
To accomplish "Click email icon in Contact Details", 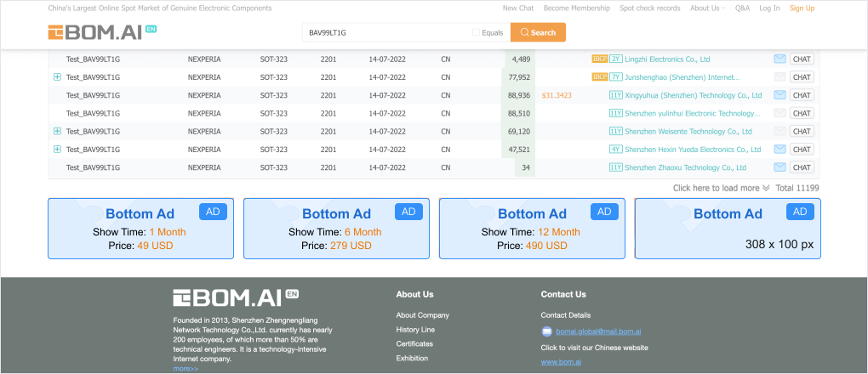I will pos(547,332).
